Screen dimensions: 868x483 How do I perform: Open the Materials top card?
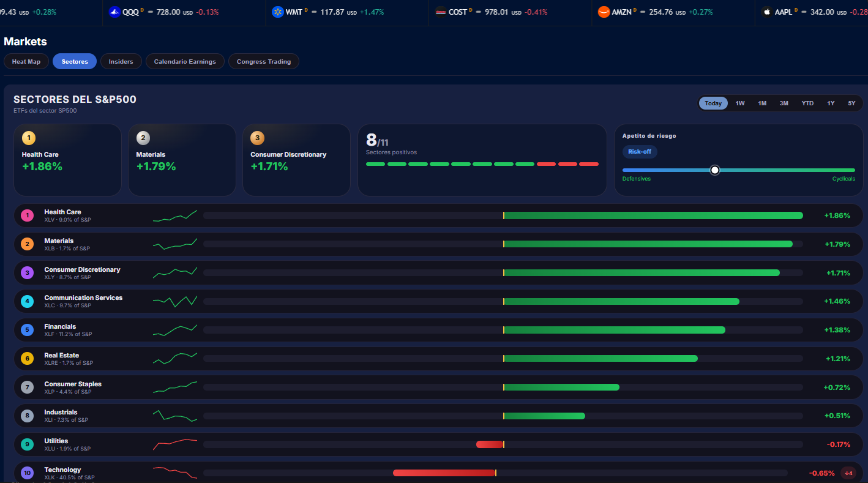tap(182, 160)
